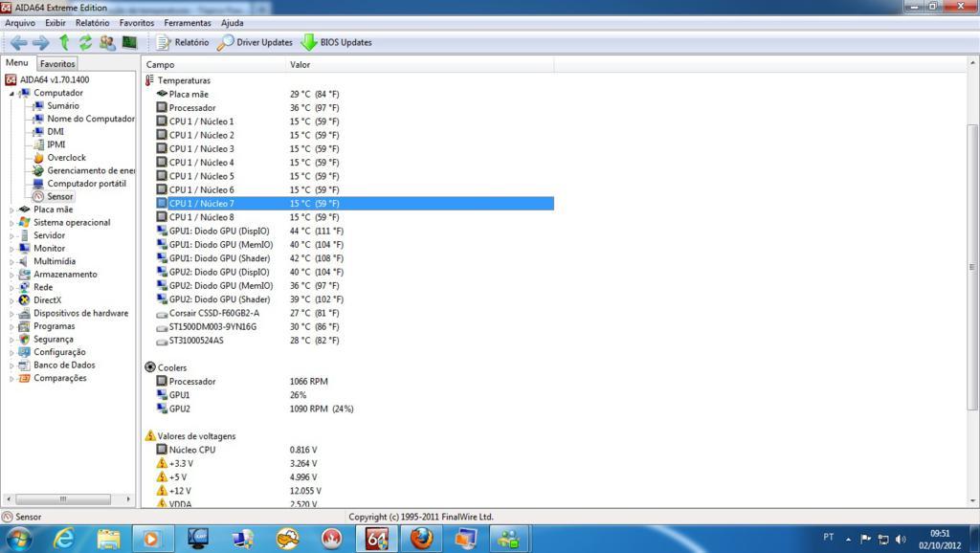Click the Windows Start button
This screenshot has height=553, width=980.
(18, 539)
